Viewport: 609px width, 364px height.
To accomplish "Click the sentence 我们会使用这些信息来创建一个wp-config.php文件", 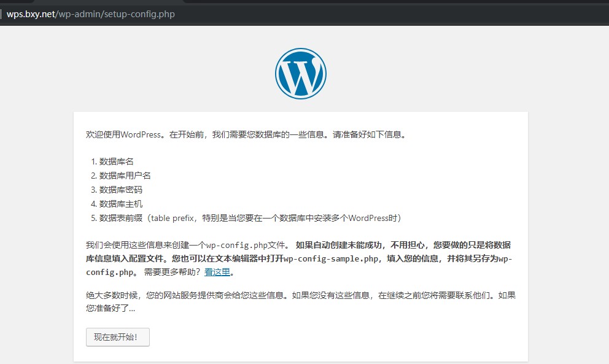I will pyautogui.click(x=188, y=245).
